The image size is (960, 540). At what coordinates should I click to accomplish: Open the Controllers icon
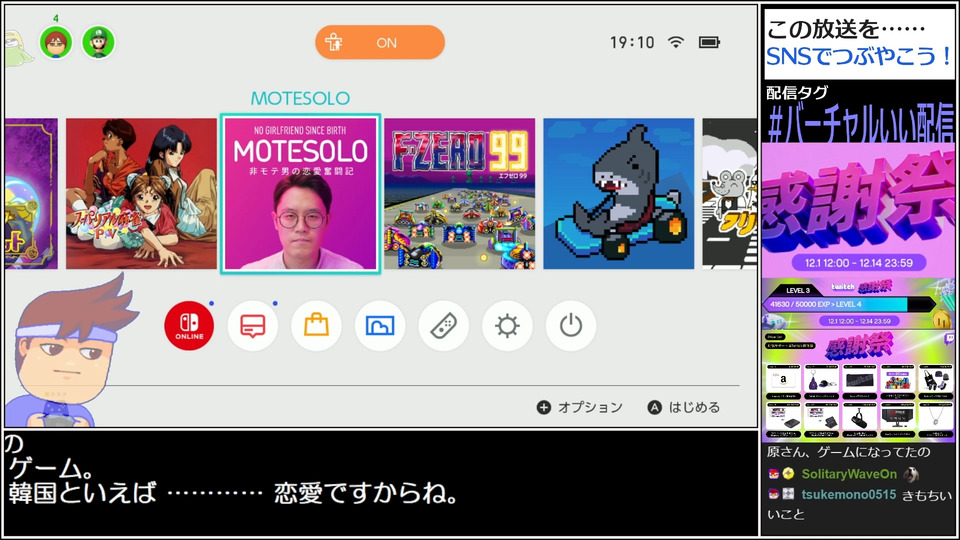tap(444, 326)
